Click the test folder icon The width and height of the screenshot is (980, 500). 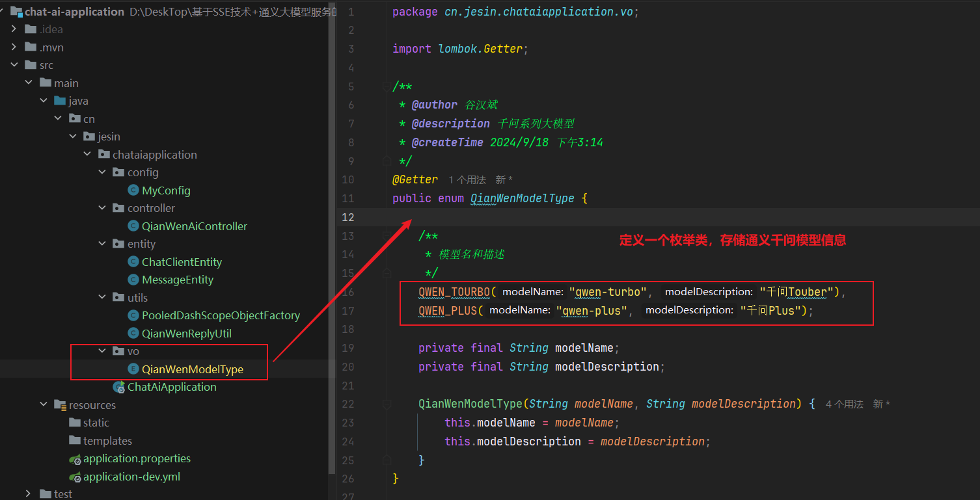[x=45, y=494]
